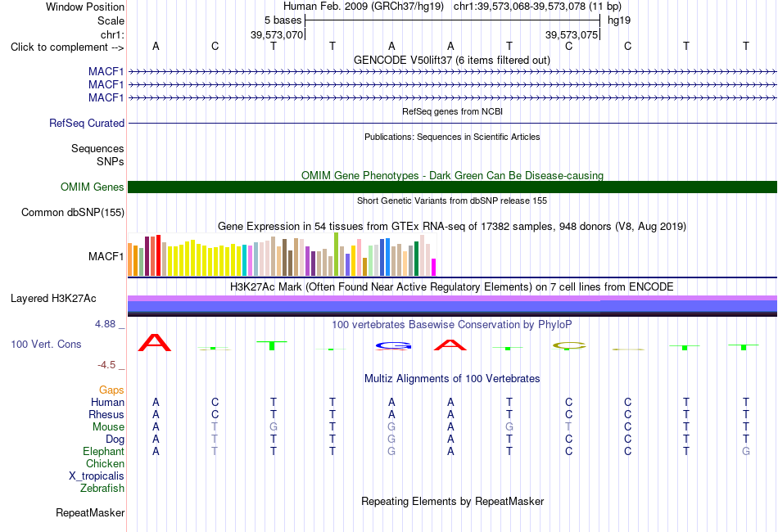
Task: Click the first MACF1 GENCODE transcript label
Action: 106,72
